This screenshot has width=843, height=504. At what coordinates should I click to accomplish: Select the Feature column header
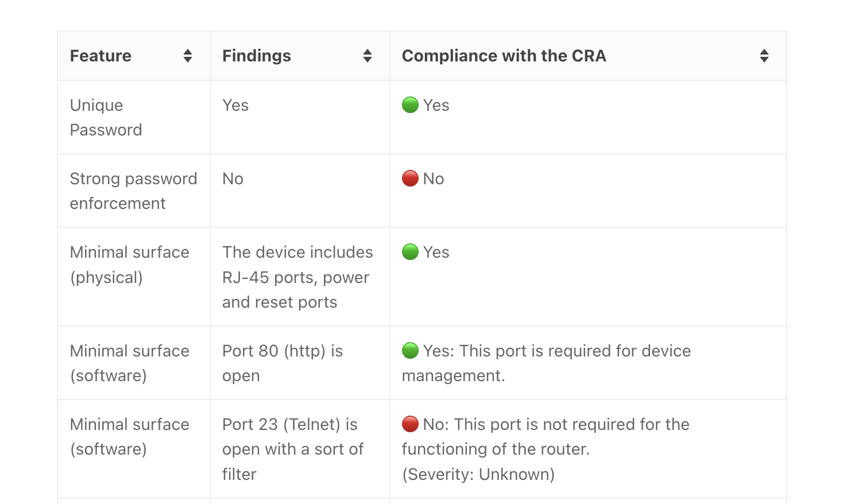click(100, 55)
